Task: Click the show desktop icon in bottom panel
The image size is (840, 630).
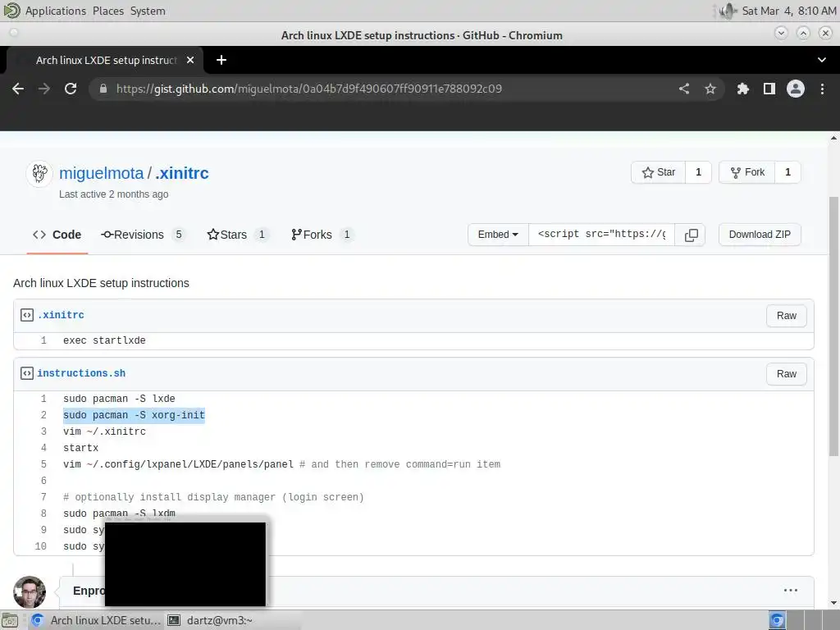Action: [10, 620]
